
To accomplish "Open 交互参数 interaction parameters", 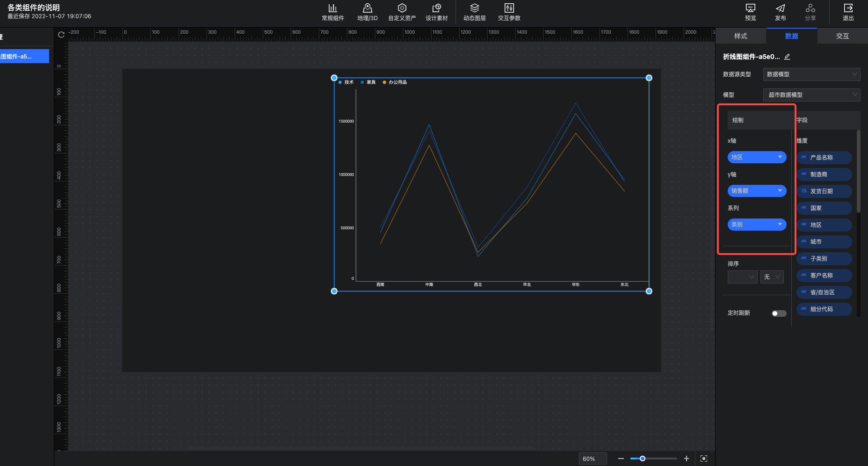I will coord(509,12).
